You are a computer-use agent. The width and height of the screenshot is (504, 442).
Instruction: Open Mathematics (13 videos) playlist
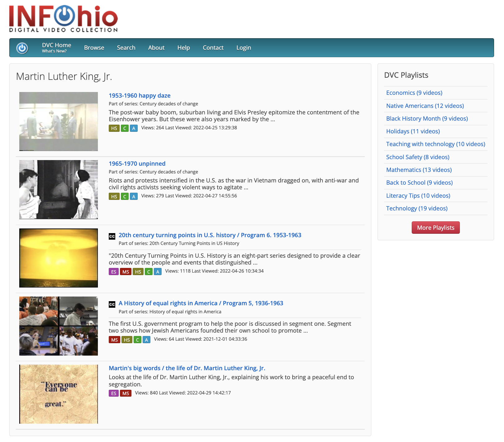[419, 170]
